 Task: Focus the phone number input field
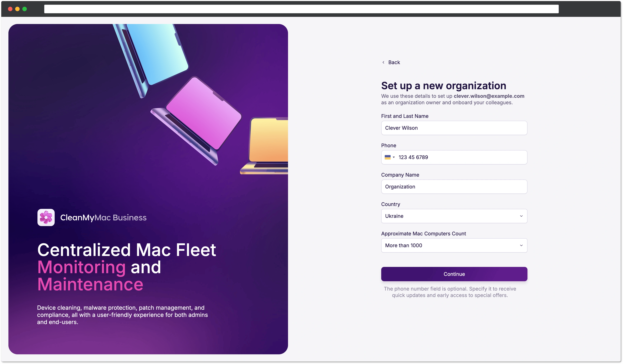(460, 157)
